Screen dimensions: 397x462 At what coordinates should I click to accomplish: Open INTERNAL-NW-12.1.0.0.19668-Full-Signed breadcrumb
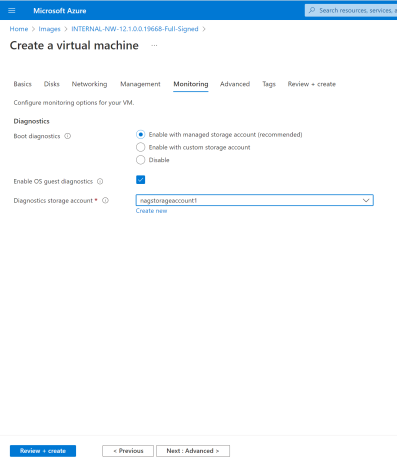(x=135, y=29)
